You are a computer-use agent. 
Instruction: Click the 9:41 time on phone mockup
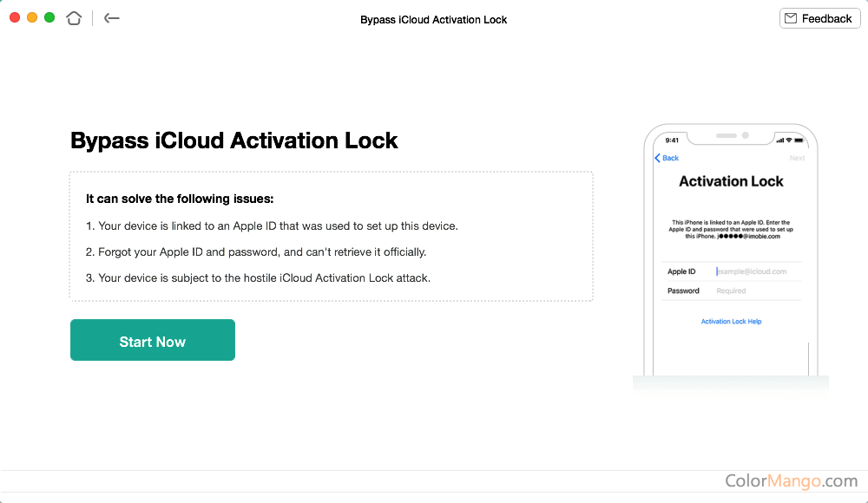(x=672, y=140)
